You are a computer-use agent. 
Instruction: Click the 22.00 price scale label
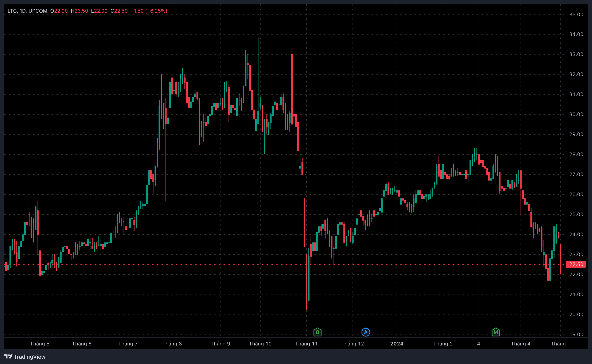click(x=576, y=274)
